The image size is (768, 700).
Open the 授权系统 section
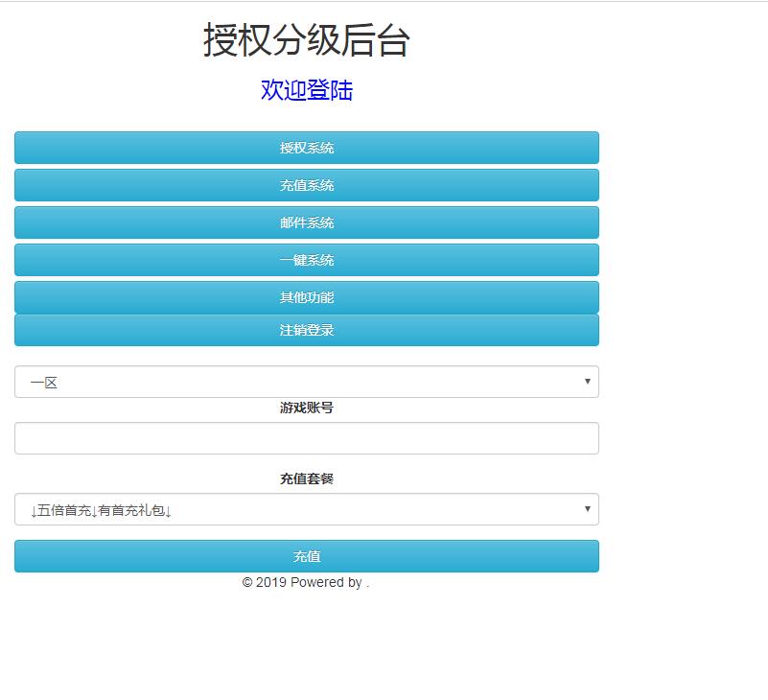click(x=307, y=148)
